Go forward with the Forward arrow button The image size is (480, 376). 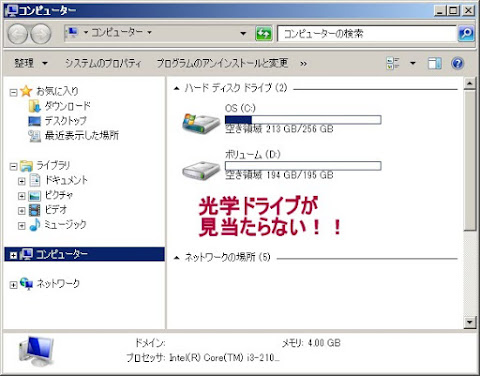(41, 34)
